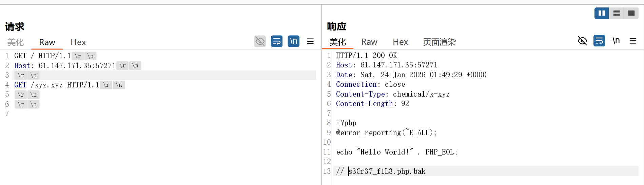Click response status line 'HTTP/1.1 200 OK'
The image size is (644, 185).
click(366, 55)
